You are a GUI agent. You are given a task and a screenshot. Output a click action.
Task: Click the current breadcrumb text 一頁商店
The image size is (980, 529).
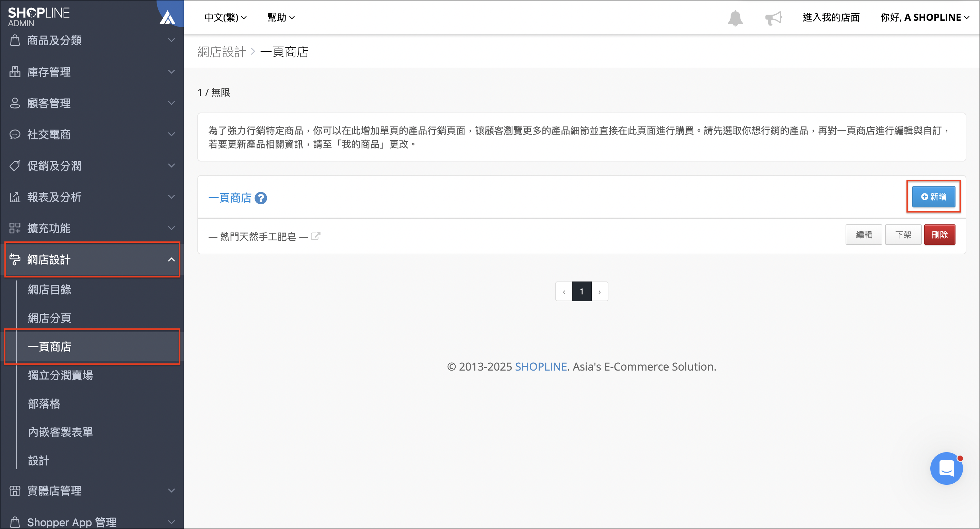[x=284, y=52]
